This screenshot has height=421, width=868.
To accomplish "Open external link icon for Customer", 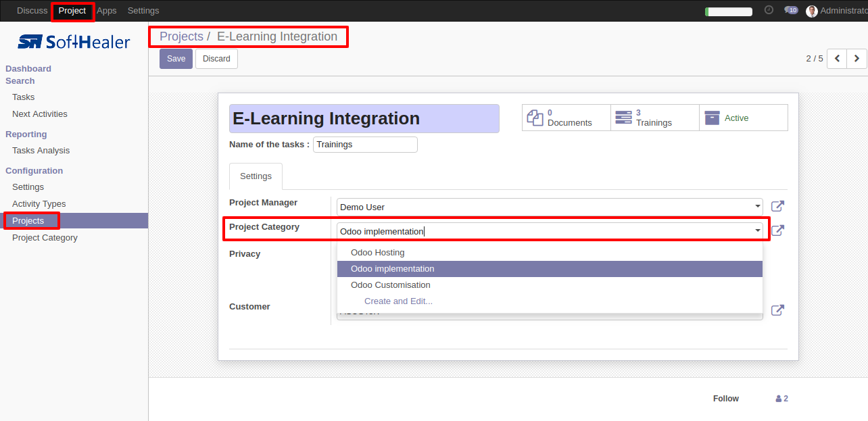I will pos(778,310).
